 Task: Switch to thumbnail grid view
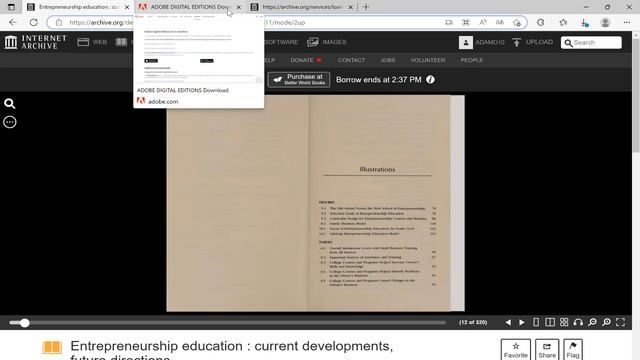tap(564, 322)
